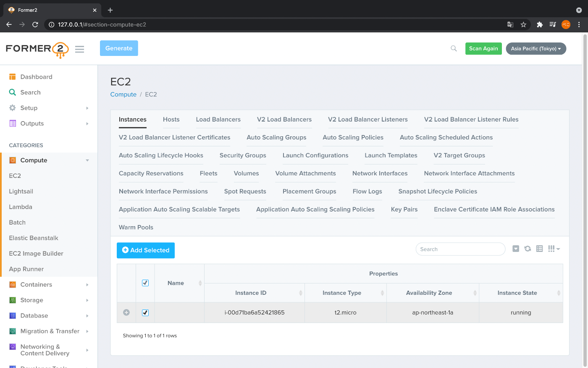
Task: Open the browser extensions puzzle icon
Action: (x=540, y=24)
